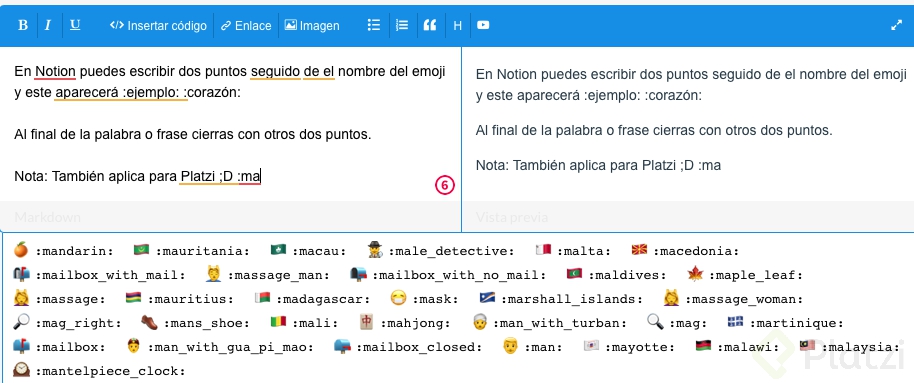Insert the :mag: magnifier emoji
Viewport: 914px width, 383px height.
point(677,323)
